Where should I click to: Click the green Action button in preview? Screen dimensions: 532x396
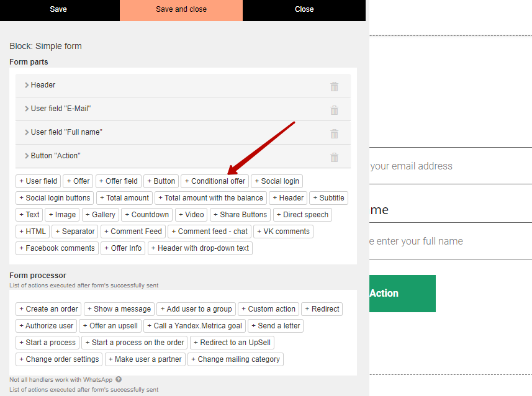tap(402, 294)
